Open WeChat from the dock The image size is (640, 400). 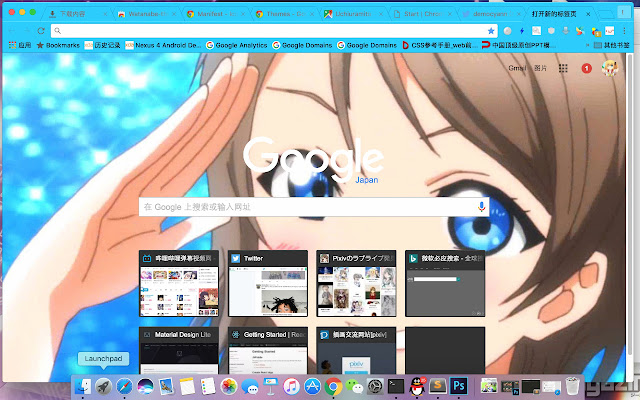[x=354, y=386]
